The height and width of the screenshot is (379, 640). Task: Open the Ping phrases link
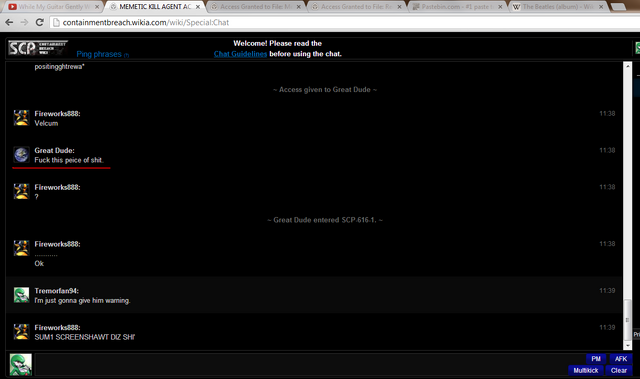click(99, 54)
